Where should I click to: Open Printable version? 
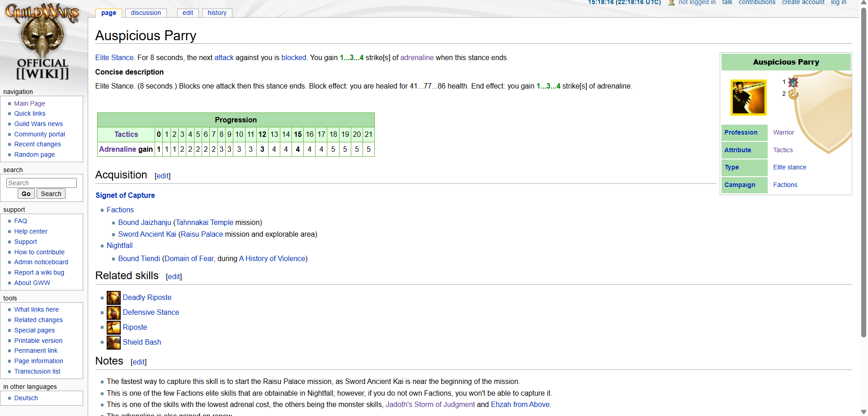pos(38,341)
